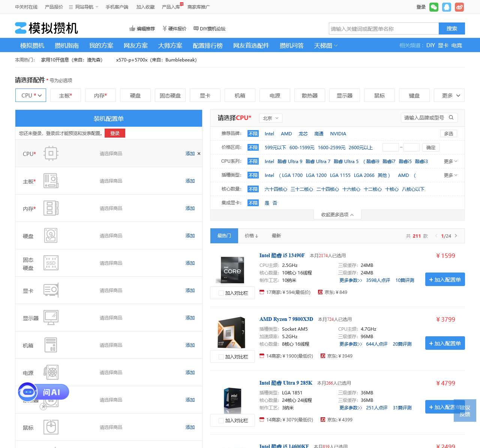
Task: Check 加入对比栏 for Intel i5 13490F
Action: [221, 293]
